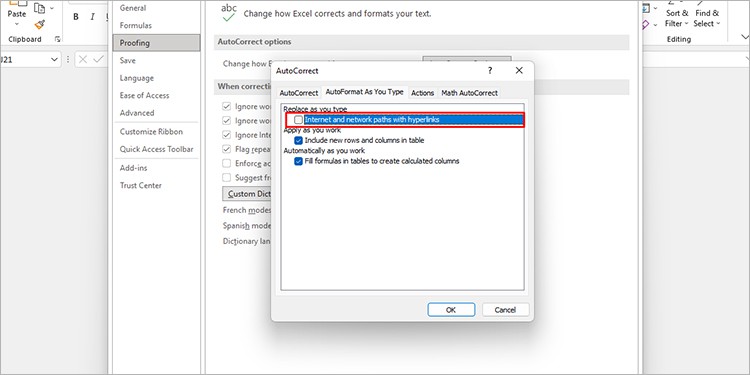Click 'Change how Excel corrects and formats' text

tap(337, 14)
